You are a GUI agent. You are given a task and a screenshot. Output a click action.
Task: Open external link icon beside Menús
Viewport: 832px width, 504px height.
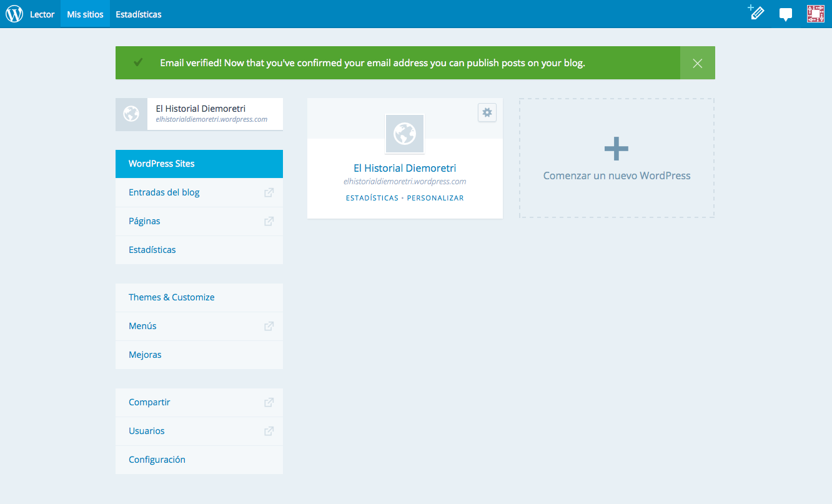[269, 326]
